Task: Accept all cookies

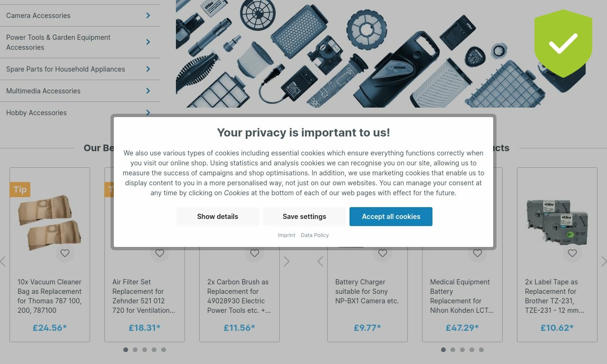Action: (x=391, y=217)
